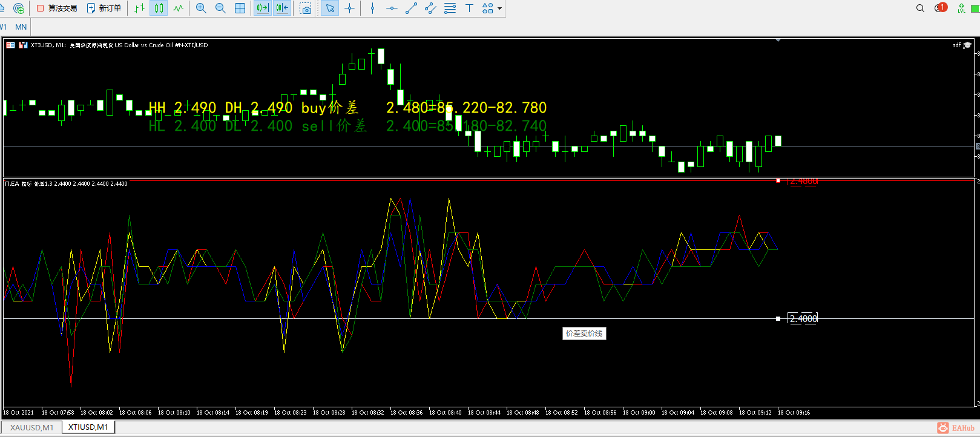Screen dimensions: 980x437
Task: Select the horizontal line drawing tool
Action: 392,8
